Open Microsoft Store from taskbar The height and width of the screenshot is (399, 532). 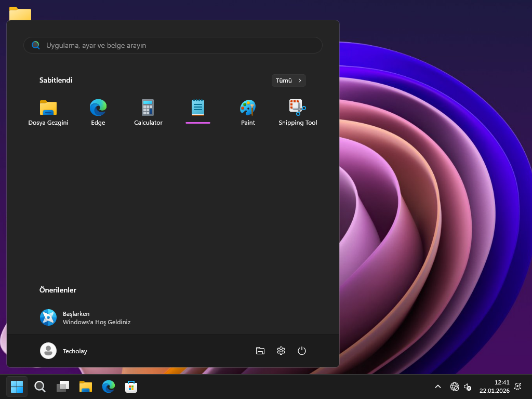tap(131, 387)
